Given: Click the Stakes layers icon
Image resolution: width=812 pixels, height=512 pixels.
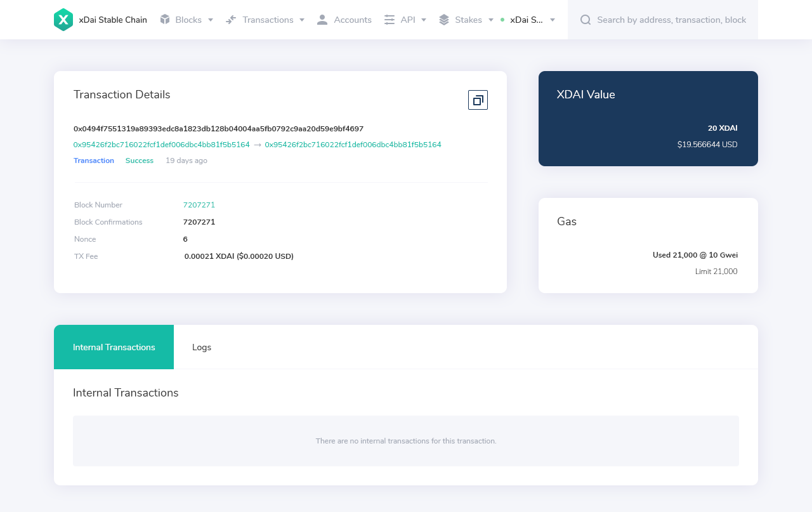Looking at the screenshot, I should coord(444,20).
